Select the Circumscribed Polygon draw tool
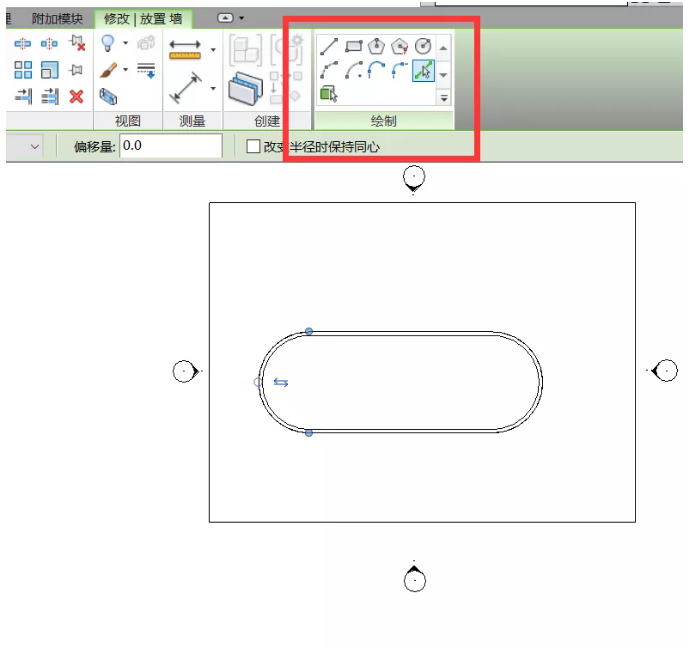The height and width of the screenshot is (649, 693). (x=400, y=46)
